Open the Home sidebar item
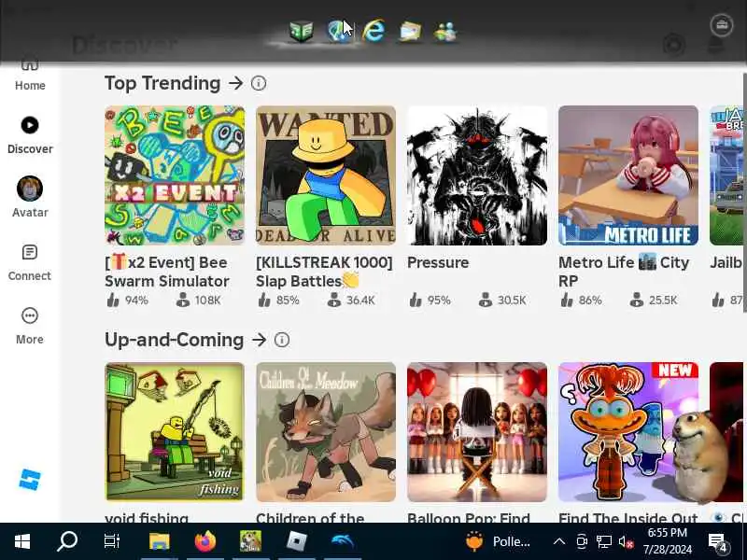 (30, 77)
